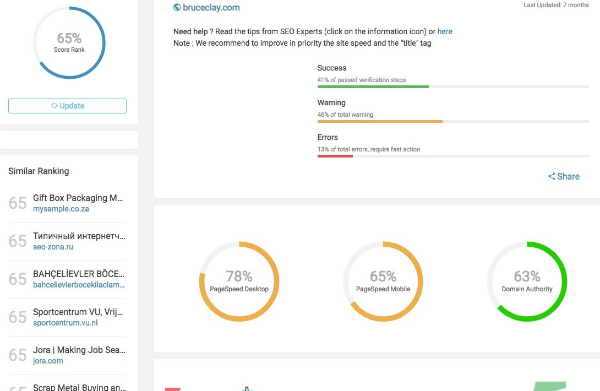Click the site speed recommendation note
The image size is (600, 391).
(302, 43)
